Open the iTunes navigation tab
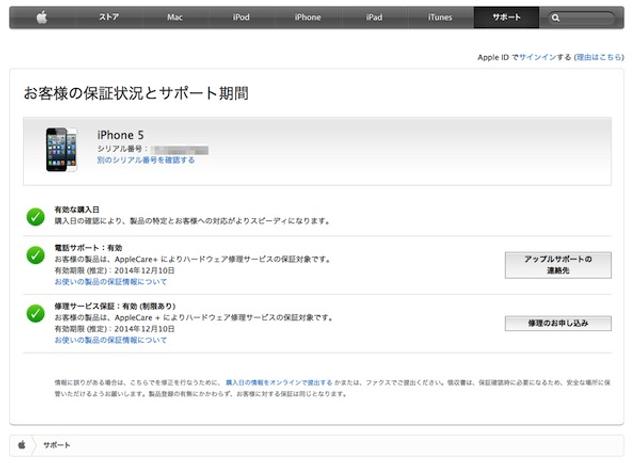The height and width of the screenshot is (463, 640). click(x=440, y=17)
